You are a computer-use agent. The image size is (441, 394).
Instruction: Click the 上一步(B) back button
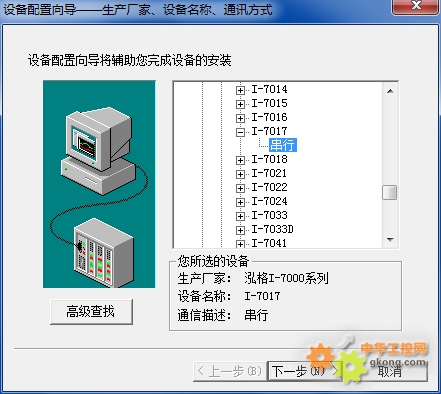pyautogui.click(x=230, y=371)
